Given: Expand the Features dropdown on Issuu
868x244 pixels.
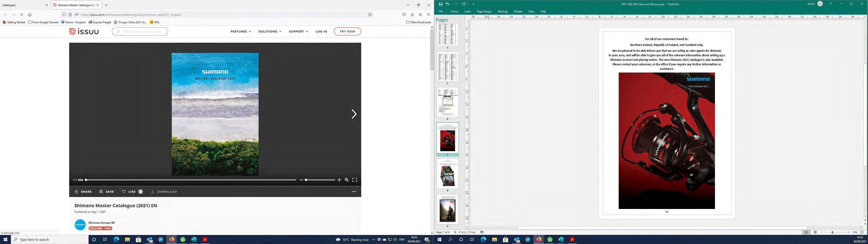Looking at the screenshot, I should [x=241, y=31].
